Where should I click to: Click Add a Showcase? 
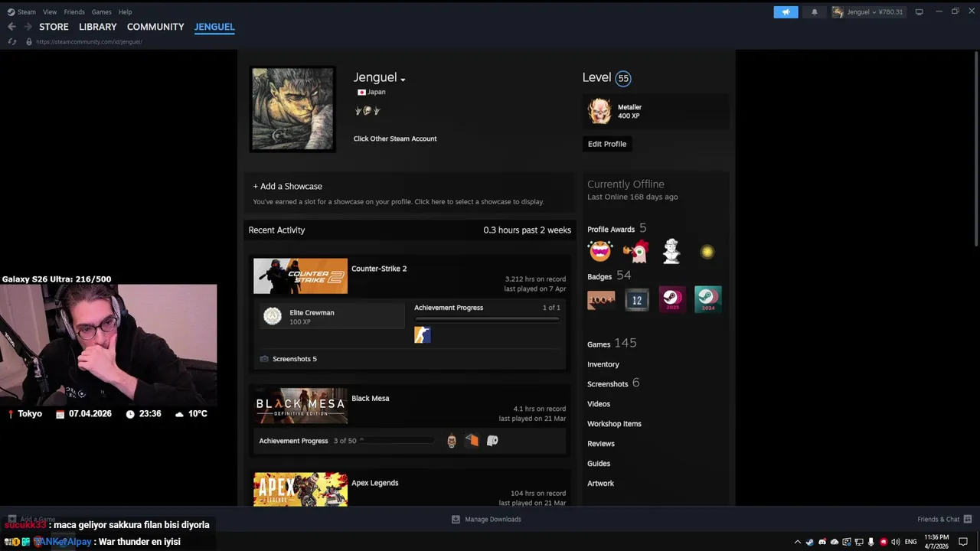(288, 186)
